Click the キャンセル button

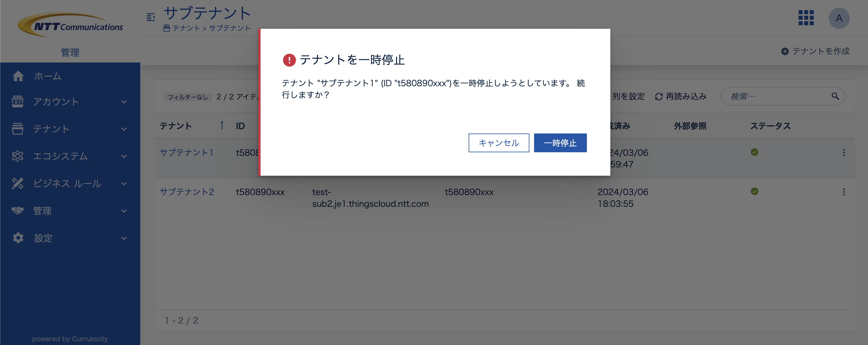[x=499, y=143]
